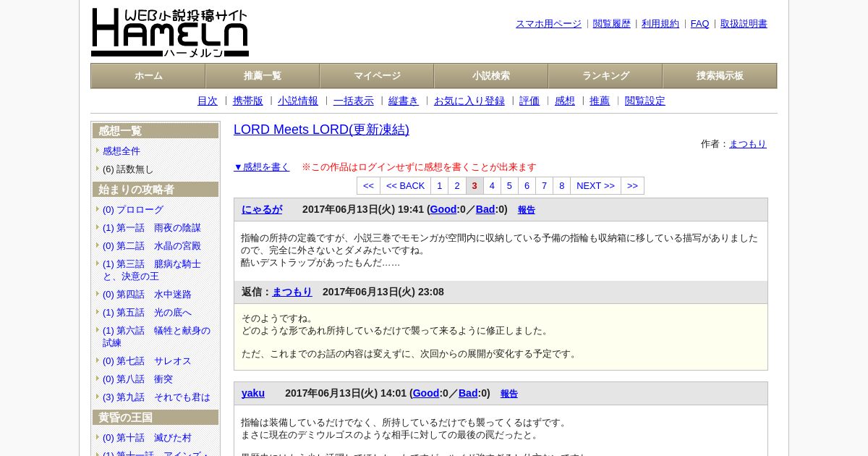The height and width of the screenshot is (456, 868).
Task: Open commenter にゃるが profile link
Action: pyautogui.click(x=262, y=209)
